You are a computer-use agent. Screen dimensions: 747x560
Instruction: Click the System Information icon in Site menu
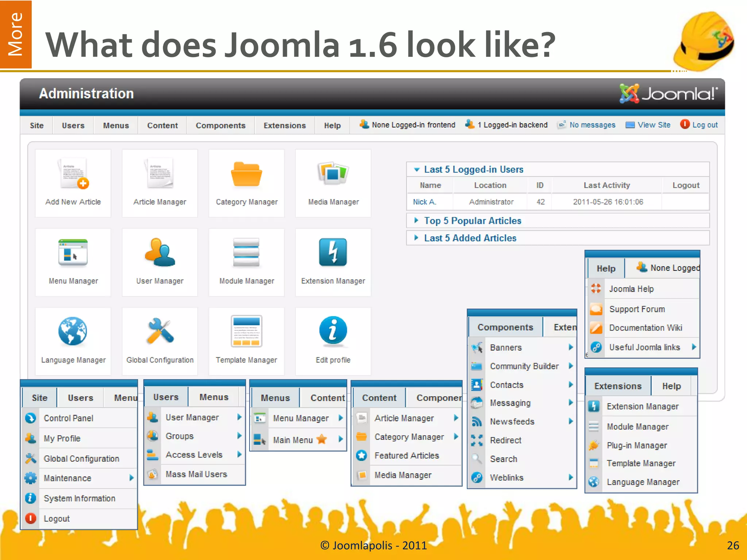tap(31, 498)
